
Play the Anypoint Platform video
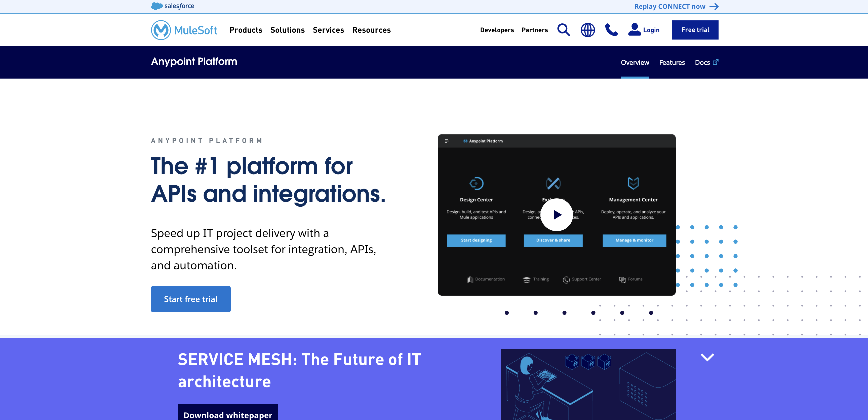(x=557, y=215)
